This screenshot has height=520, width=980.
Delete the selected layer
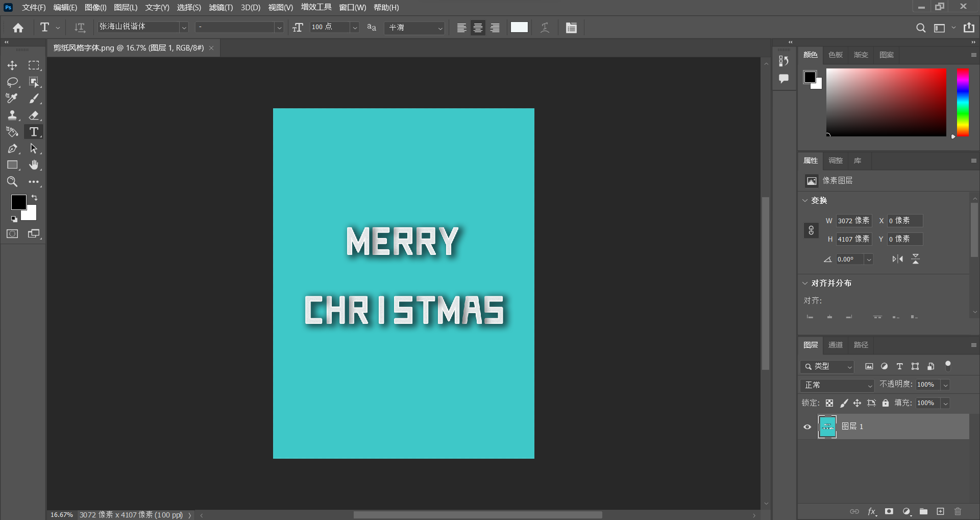pos(958,511)
